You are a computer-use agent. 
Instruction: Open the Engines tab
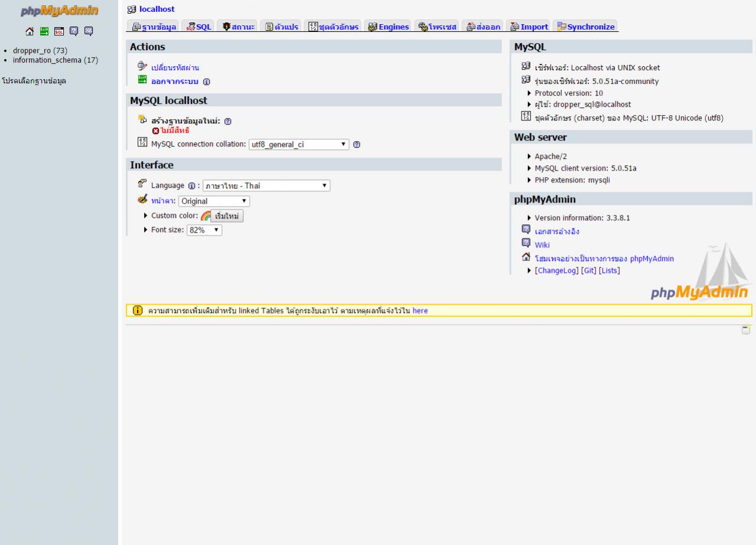[x=387, y=27]
